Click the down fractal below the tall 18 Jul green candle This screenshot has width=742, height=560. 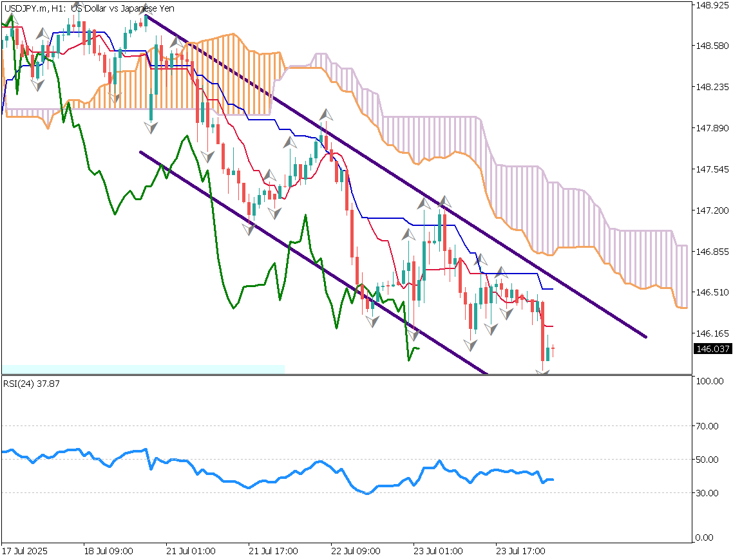(x=151, y=128)
